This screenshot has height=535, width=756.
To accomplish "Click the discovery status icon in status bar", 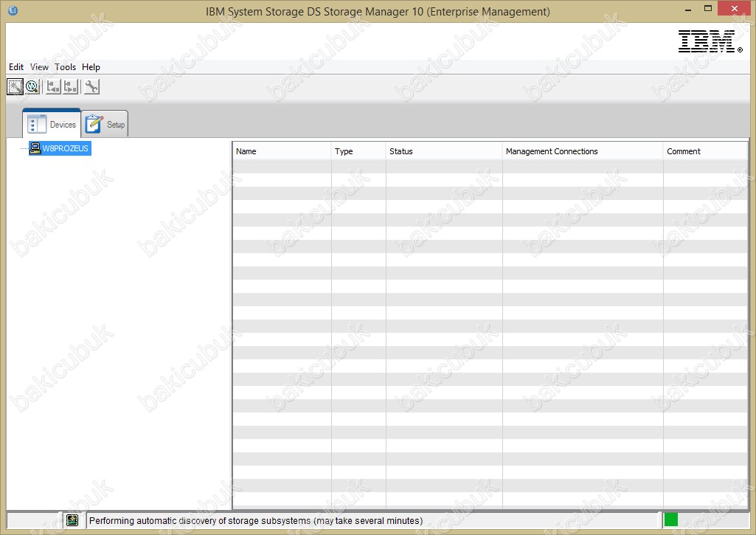I will click(x=72, y=520).
